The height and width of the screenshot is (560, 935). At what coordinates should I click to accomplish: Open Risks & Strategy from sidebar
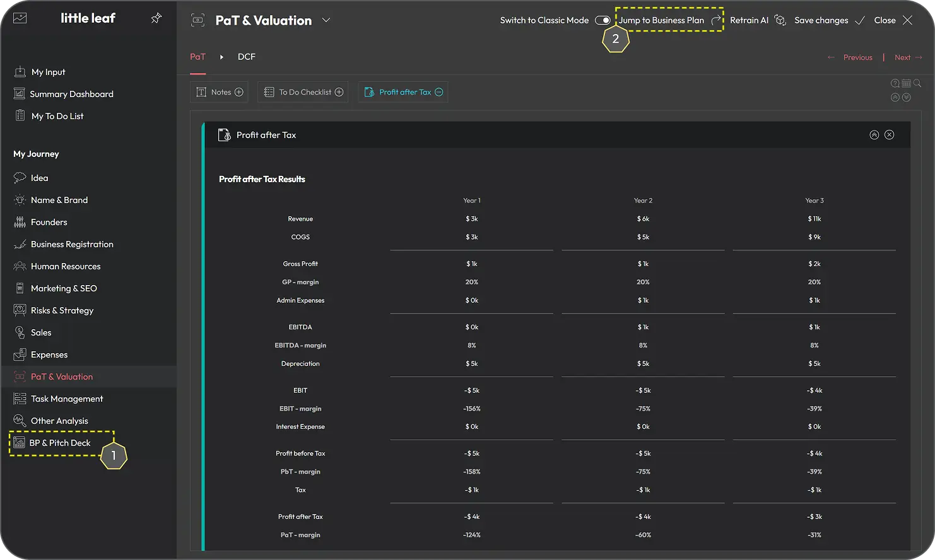(x=62, y=310)
